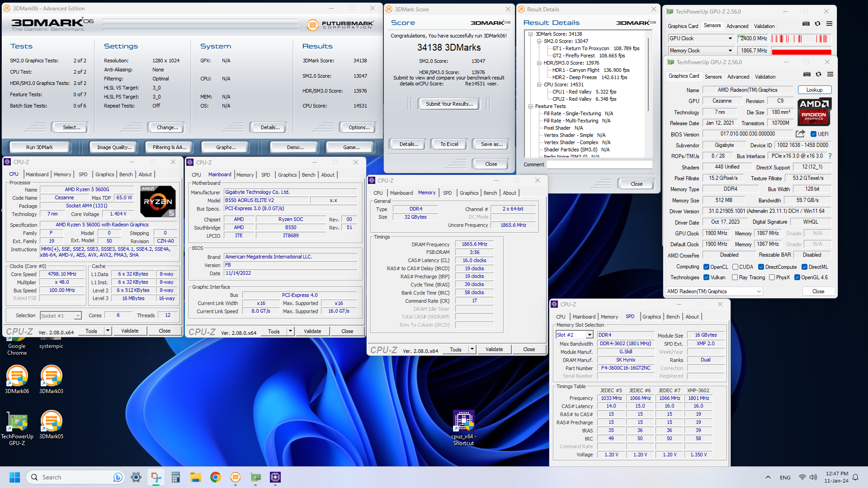This screenshot has width=868, height=488.
Task: Open the cpuz_x64 Shortcut desktop icon
Action: coord(464,428)
